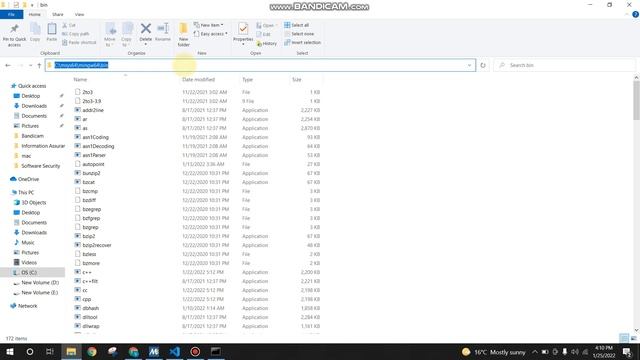Sort by the Date modified column header
Screen dimensions: 640x360
coord(198,80)
